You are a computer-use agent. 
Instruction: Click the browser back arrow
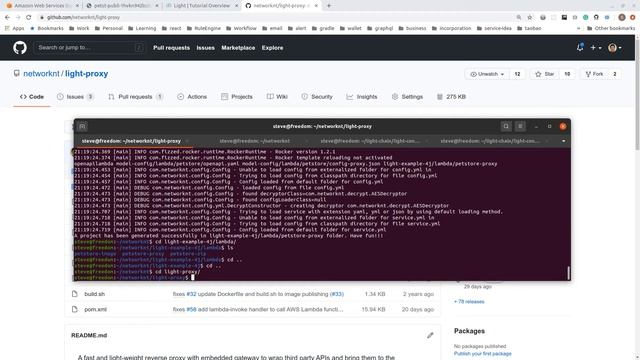(x=7, y=17)
